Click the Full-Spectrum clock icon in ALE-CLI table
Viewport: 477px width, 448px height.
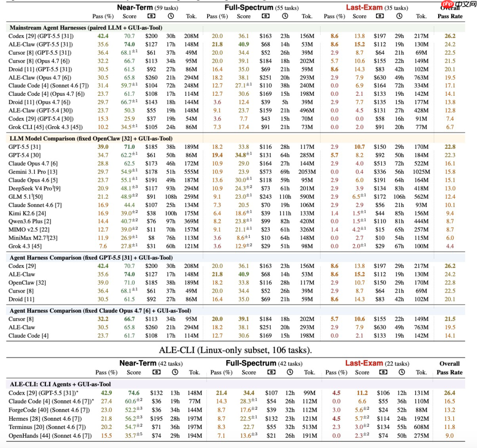tap(290, 372)
